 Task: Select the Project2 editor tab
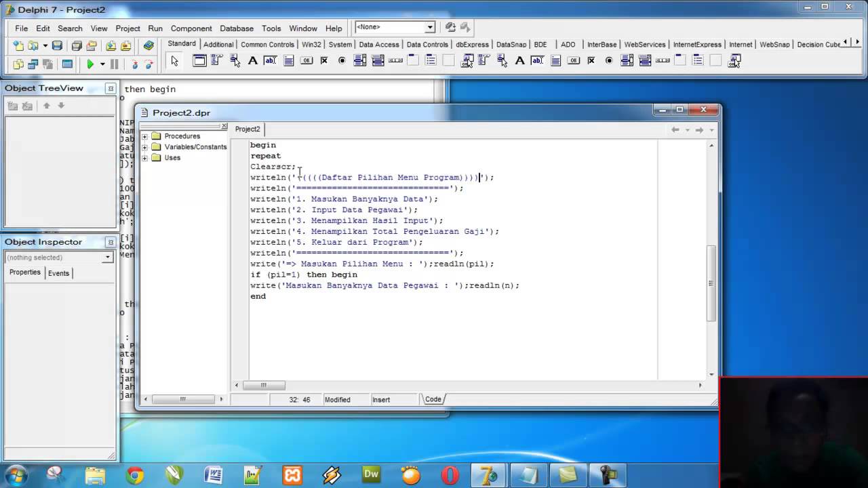tap(248, 129)
